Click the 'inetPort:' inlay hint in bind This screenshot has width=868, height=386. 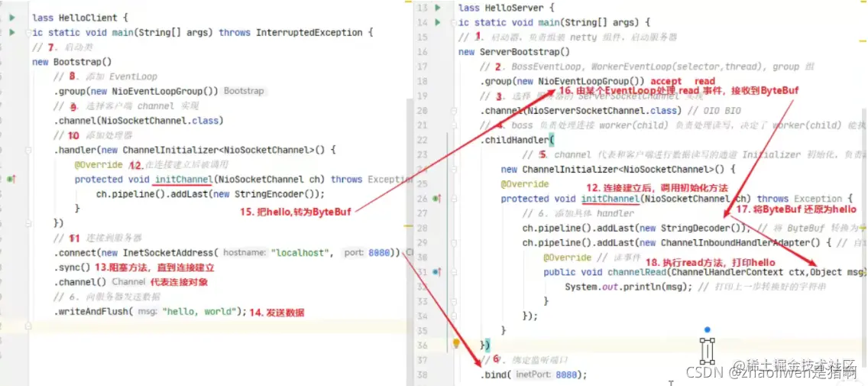click(x=533, y=375)
